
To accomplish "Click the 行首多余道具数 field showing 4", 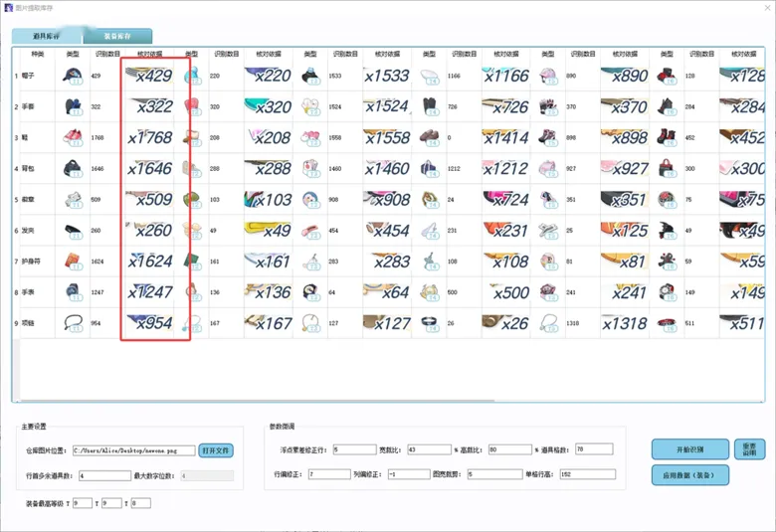I will point(104,475).
